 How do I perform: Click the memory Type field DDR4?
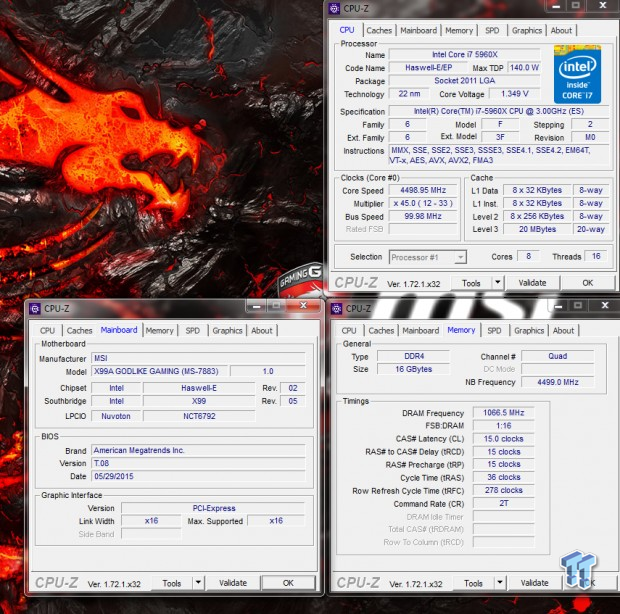[x=414, y=356]
